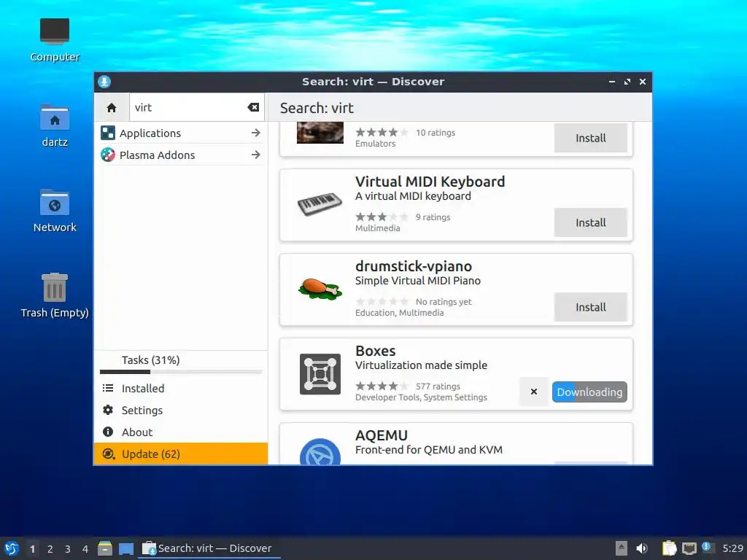Open the About page
This screenshot has width=747, height=560.
click(x=181, y=432)
